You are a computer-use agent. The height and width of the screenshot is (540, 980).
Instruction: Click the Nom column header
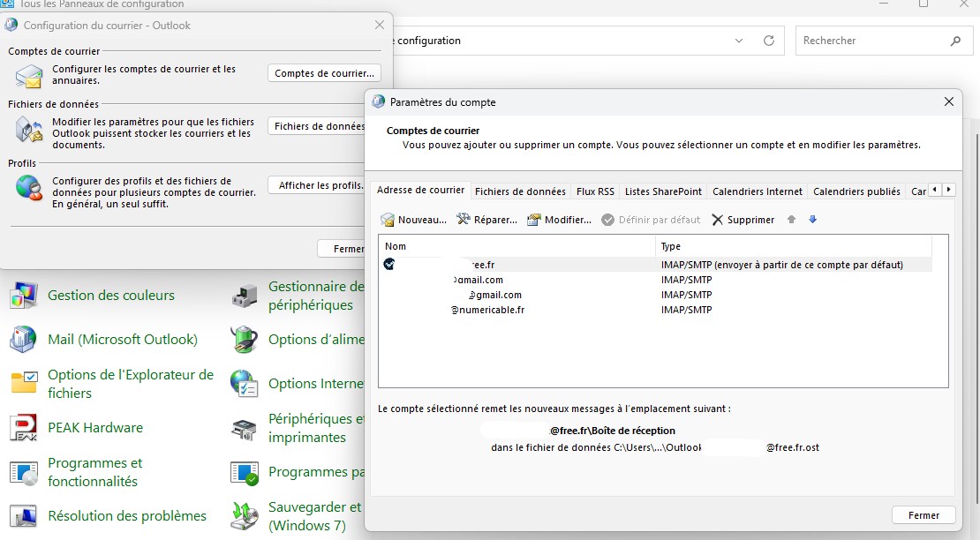click(x=516, y=246)
